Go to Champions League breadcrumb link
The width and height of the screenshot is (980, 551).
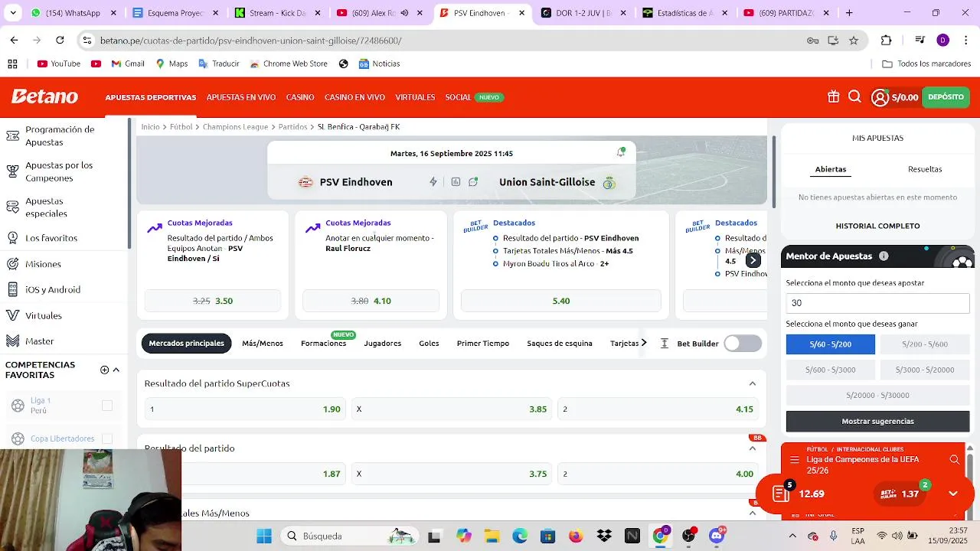235,127
